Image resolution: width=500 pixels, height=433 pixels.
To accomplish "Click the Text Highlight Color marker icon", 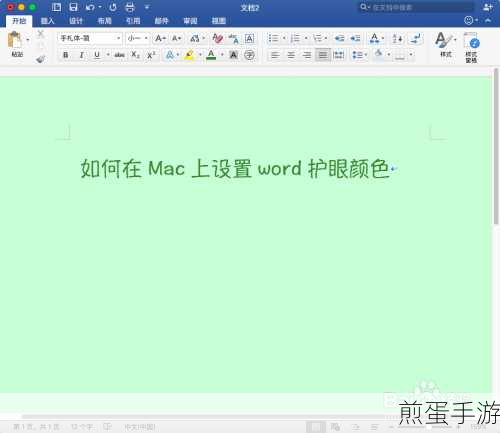I will (189, 54).
